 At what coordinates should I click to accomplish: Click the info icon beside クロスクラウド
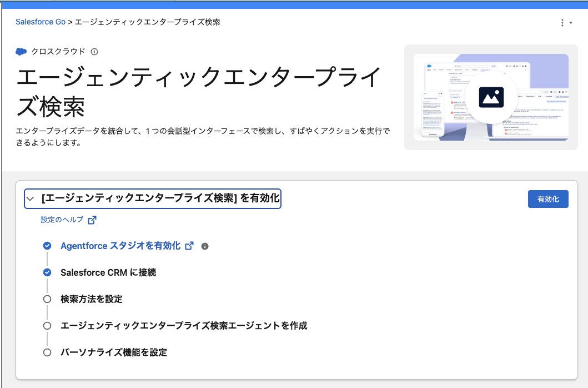pos(94,52)
